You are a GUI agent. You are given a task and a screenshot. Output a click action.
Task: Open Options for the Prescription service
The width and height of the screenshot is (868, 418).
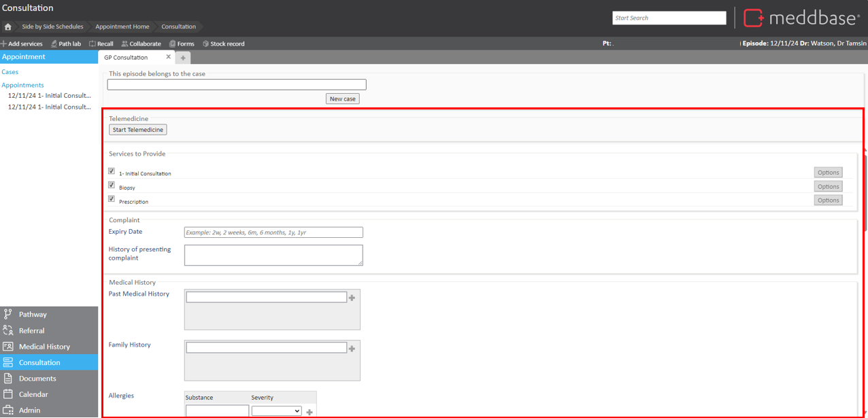click(x=828, y=200)
